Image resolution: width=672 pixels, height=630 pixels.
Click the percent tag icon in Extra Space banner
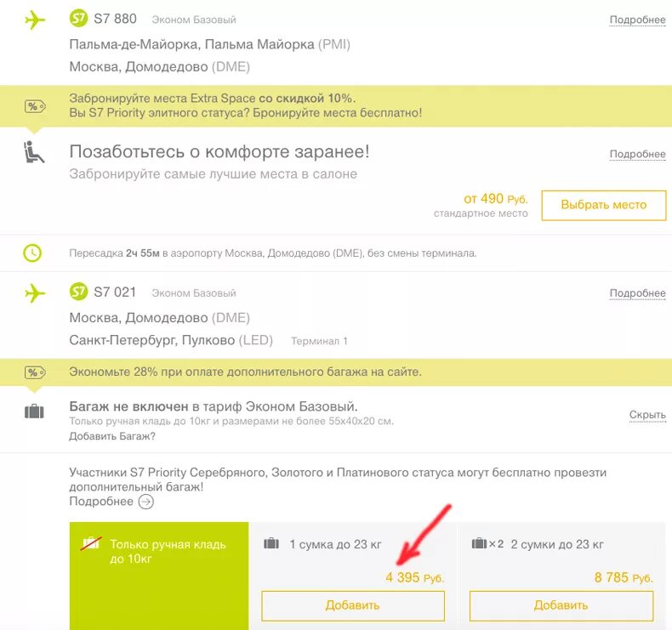pyautogui.click(x=35, y=106)
